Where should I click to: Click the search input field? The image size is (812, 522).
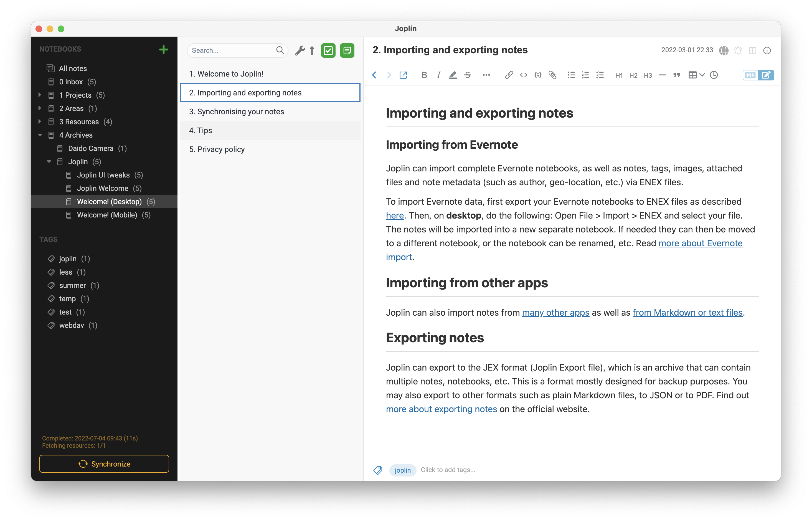click(x=235, y=50)
